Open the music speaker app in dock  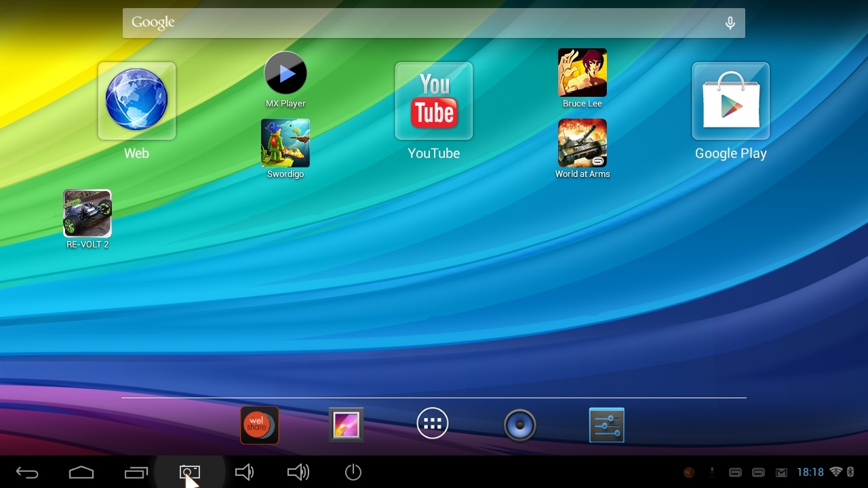[x=520, y=426]
